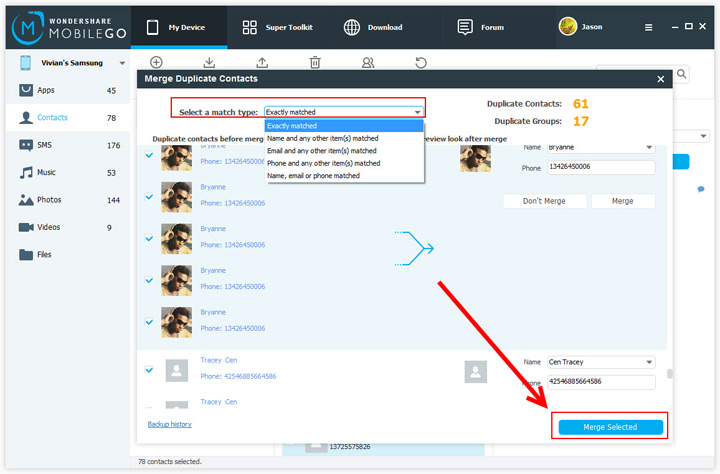This screenshot has height=474, width=720.
Task: Choose Email and any other item(s) matched
Action: tap(344, 151)
